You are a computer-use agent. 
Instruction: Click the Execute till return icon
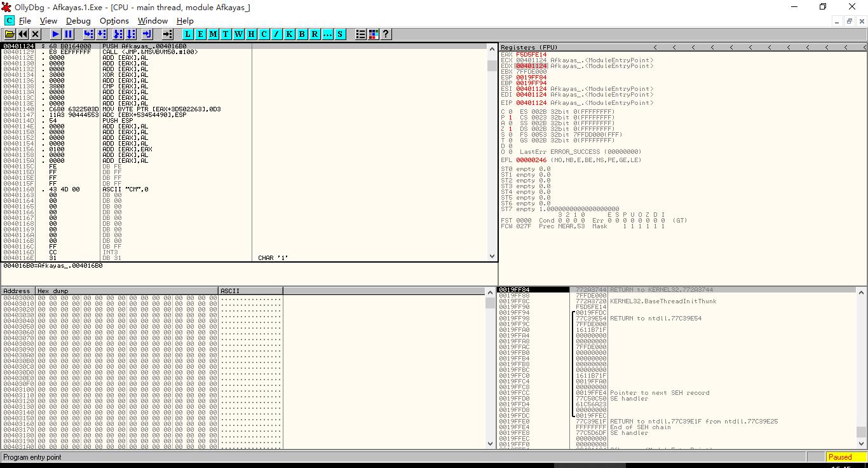pos(147,34)
